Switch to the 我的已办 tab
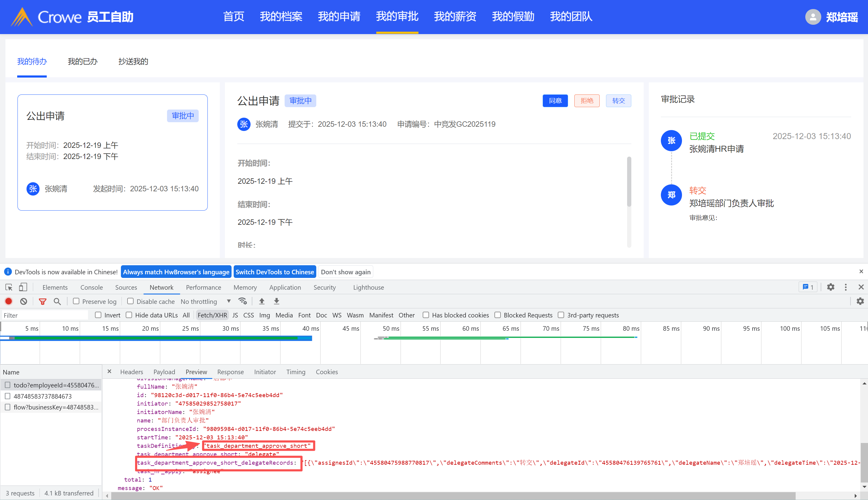The width and height of the screenshot is (868, 500). click(x=82, y=62)
